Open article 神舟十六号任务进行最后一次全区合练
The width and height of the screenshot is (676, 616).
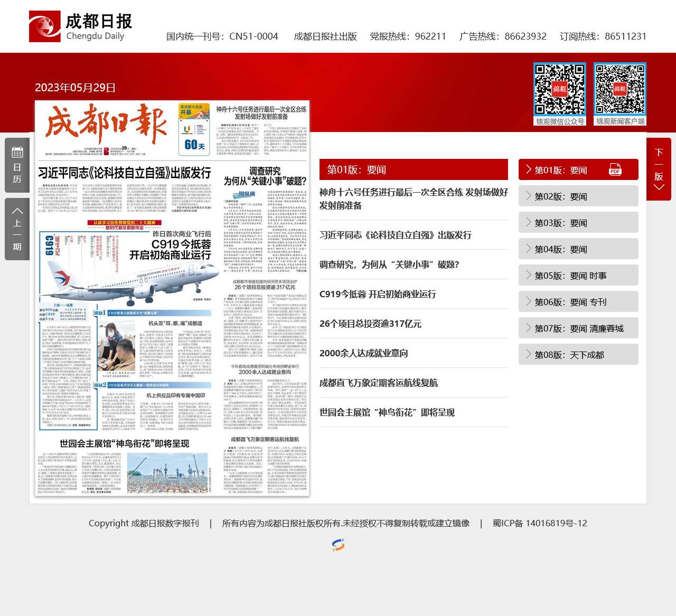pos(414,198)
